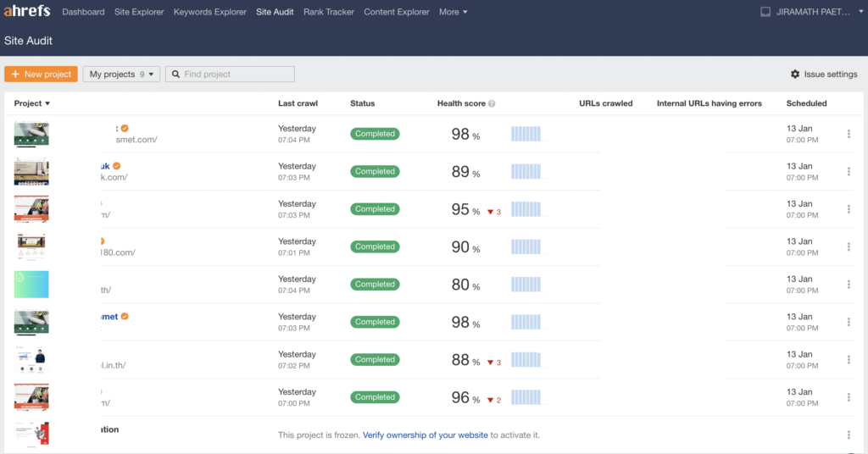
Task: Click the verified badge next to met project
Action: click(125, 316)
